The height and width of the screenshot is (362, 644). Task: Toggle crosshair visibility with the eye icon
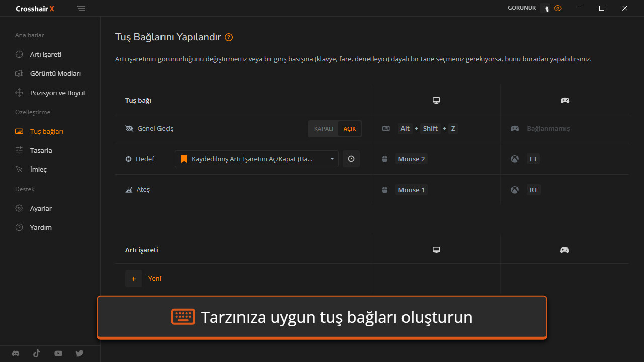[x=557, y=8]
